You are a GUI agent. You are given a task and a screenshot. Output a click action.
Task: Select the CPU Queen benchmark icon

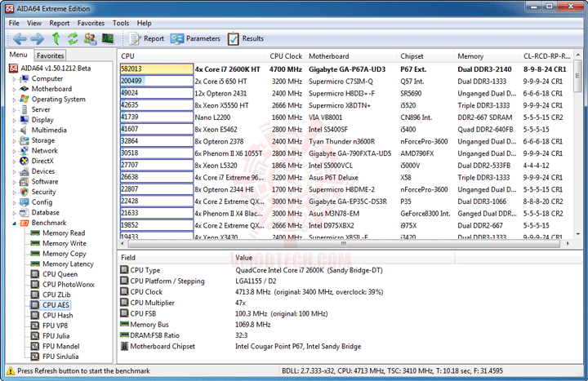tap(35, 274)
